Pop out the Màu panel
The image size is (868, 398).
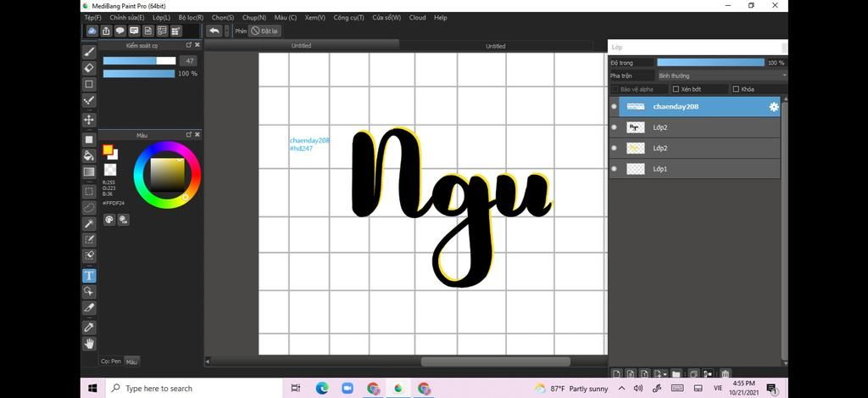tap(189, 135)
